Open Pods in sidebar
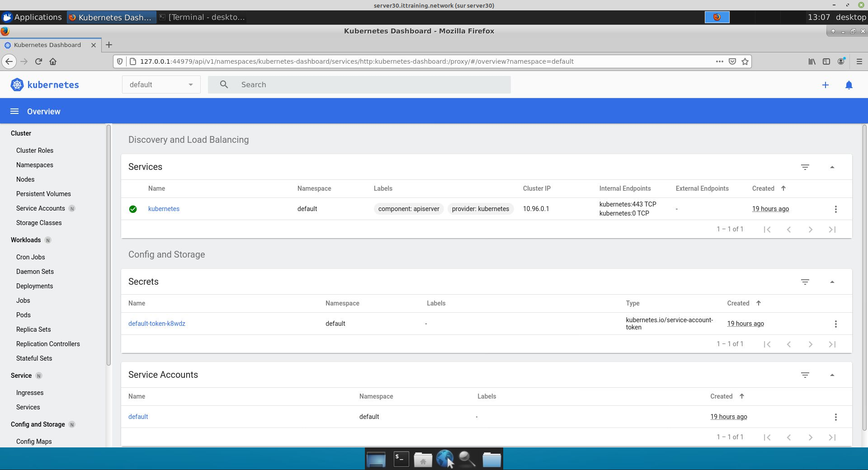 coord(24,315)
